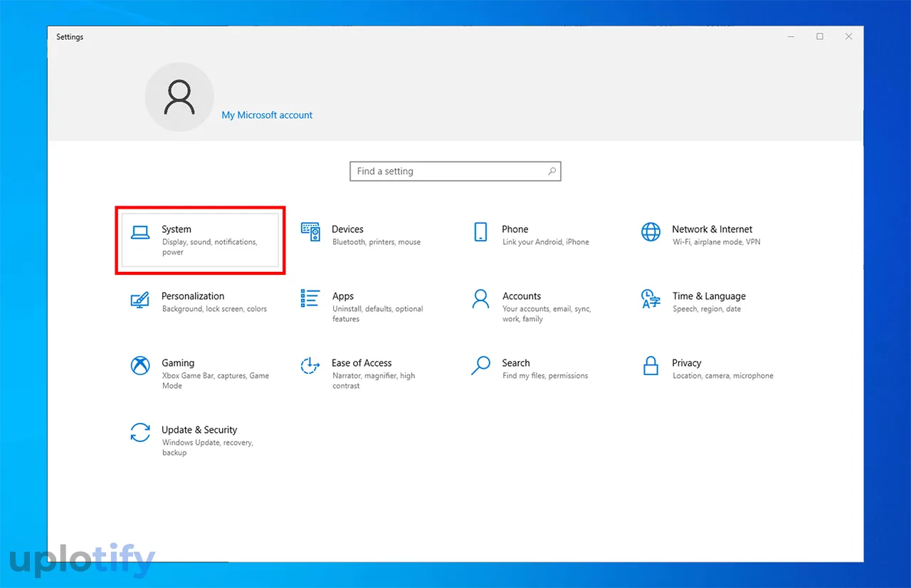Click 'Speech, region, date' description
The image size is (911, 588).
[x=707, y=309]
